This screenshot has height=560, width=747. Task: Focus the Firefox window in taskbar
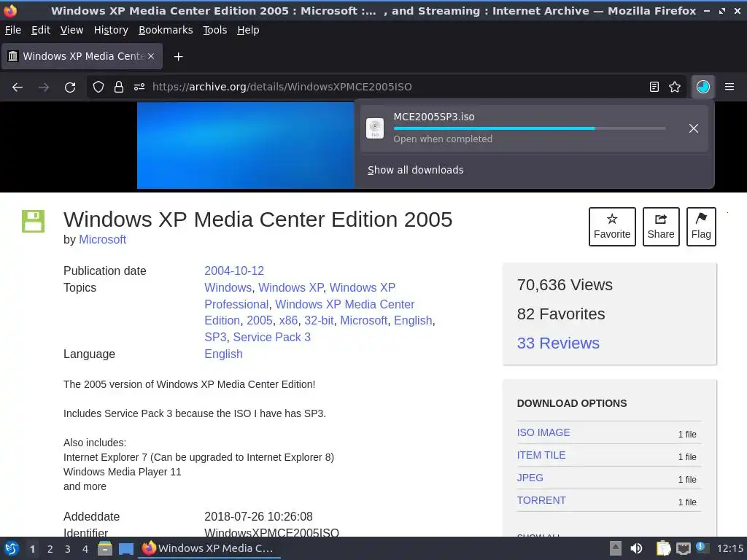[209, 548]
